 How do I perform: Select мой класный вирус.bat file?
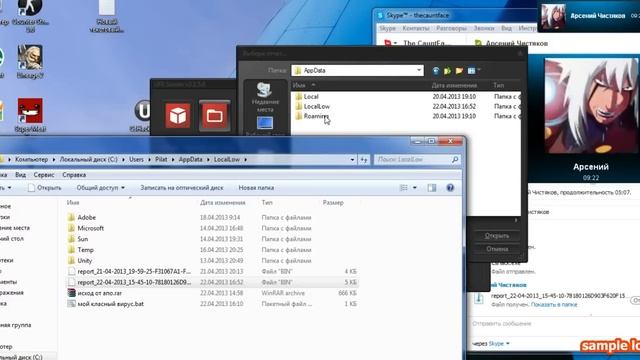[x=110, y=304]
